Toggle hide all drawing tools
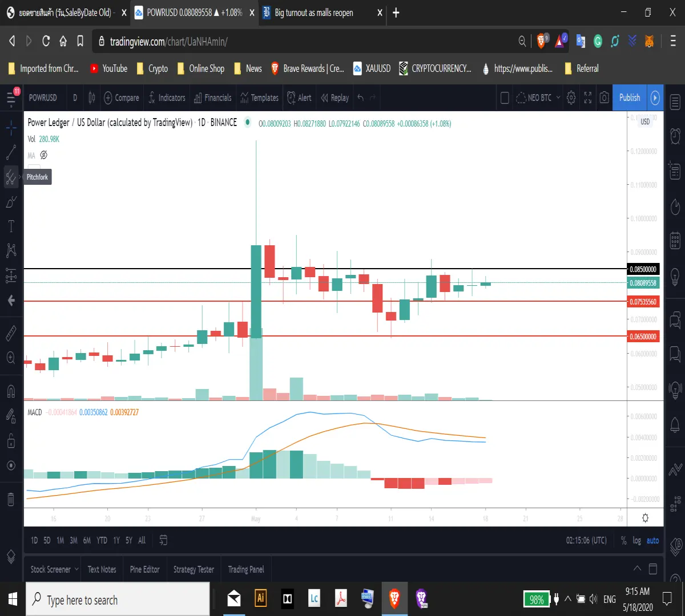This screenshot has height=616, width=685. point(11,465)
